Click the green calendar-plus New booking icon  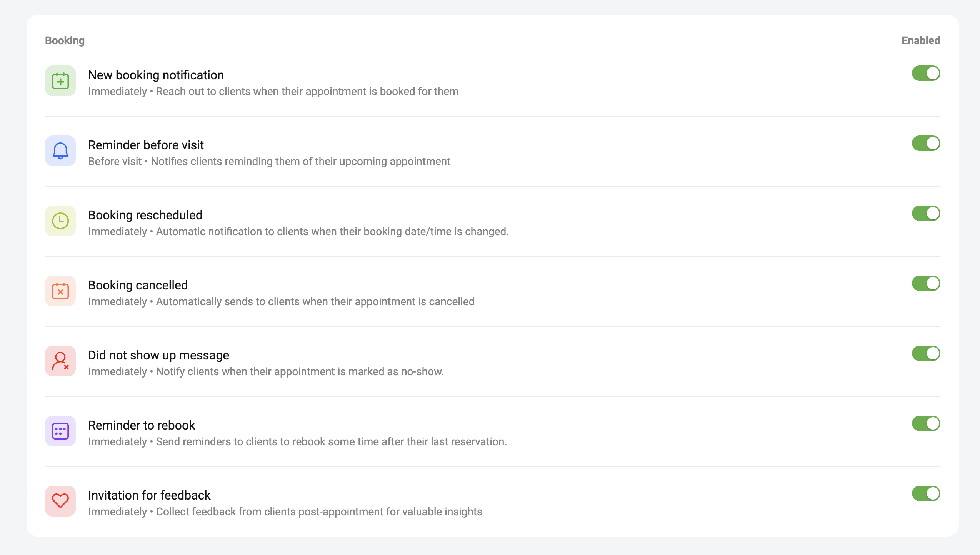click(x=60, y=81)
